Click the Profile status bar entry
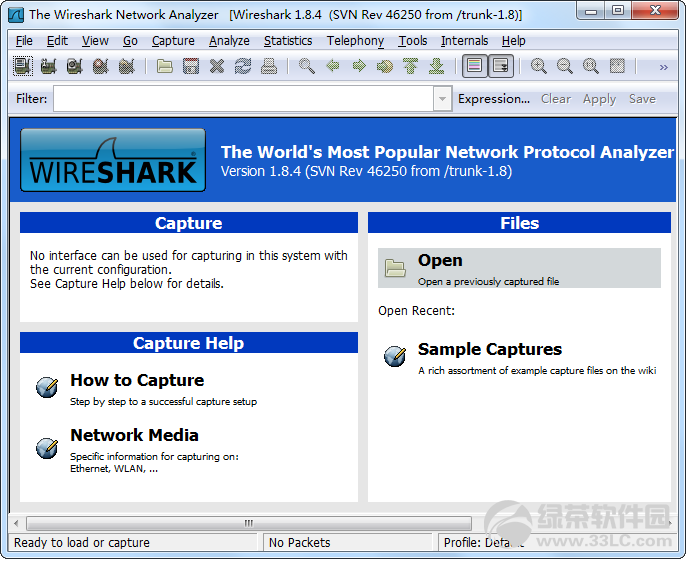This screenshot has height=562, width=686. pyautogui.click(x=484, y=543)
